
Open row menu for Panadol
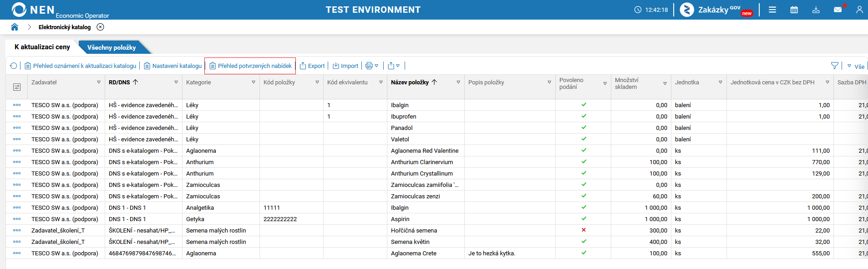click(17, 128)
